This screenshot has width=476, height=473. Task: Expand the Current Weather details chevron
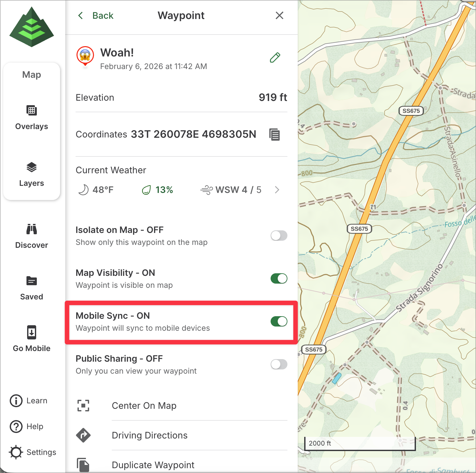277,190
